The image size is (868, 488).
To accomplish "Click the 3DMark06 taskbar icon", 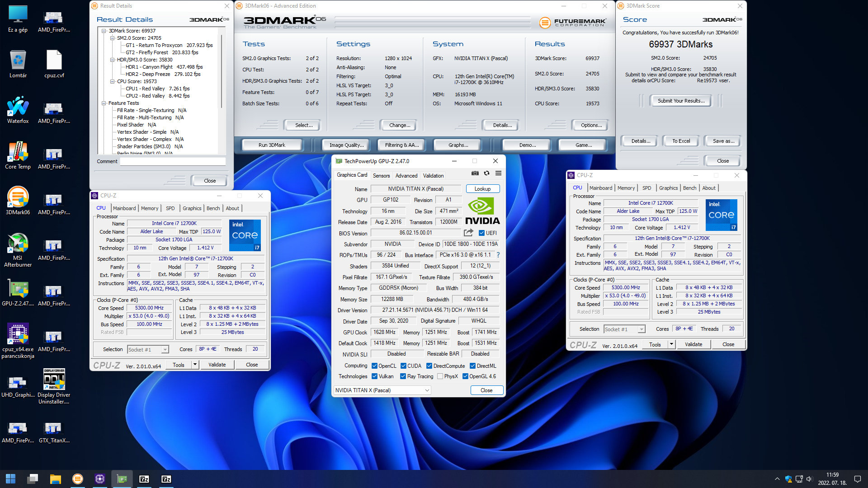I will click(78, 479).
